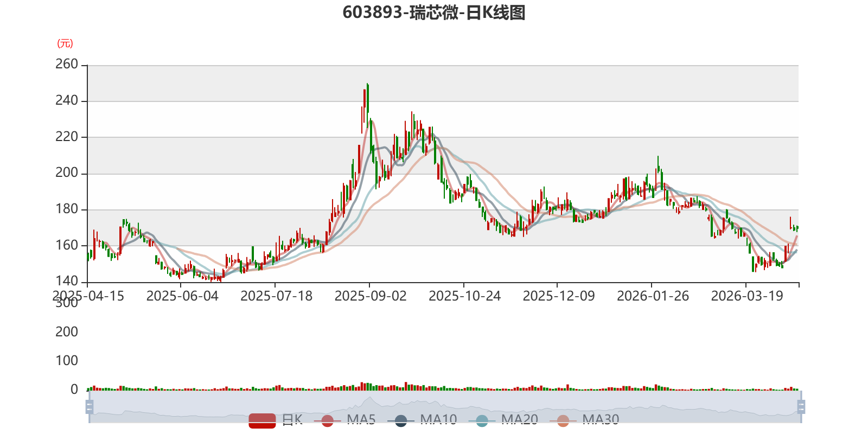Click the 220 price axis label

pos(67,137)
